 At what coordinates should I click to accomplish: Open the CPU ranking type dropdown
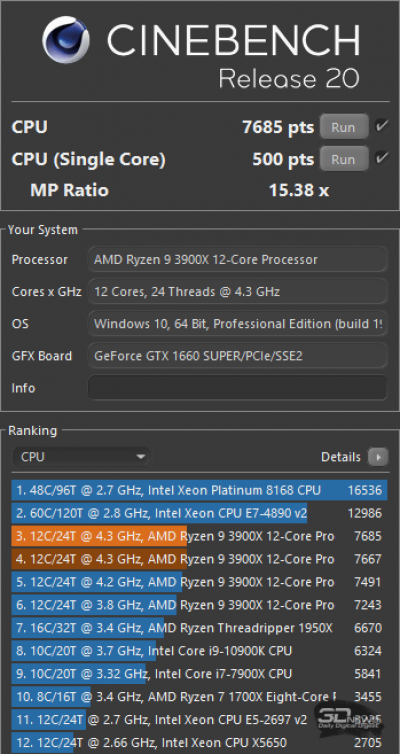[81, 457]
